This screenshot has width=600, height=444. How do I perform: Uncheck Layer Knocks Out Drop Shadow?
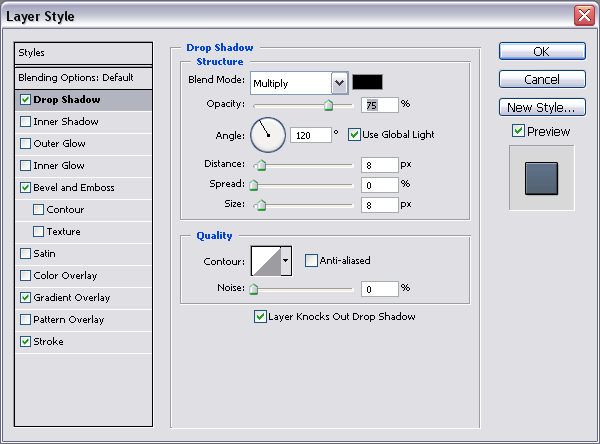(261, 317)
